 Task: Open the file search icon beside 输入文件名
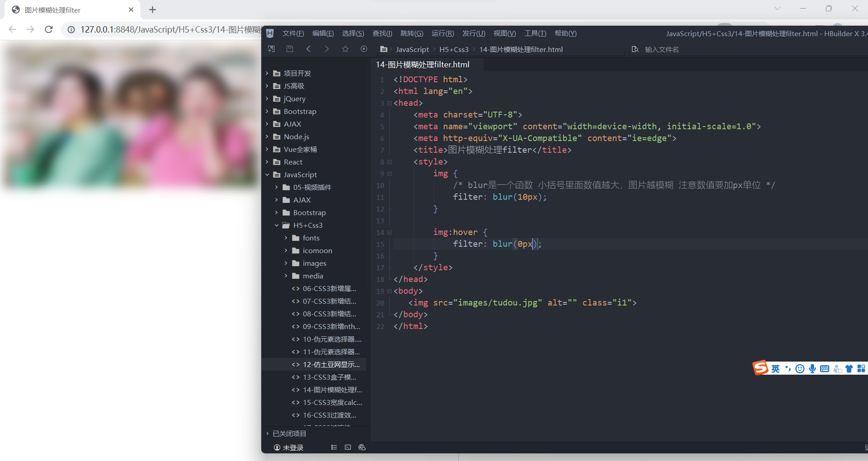click(x=635, y=49)
